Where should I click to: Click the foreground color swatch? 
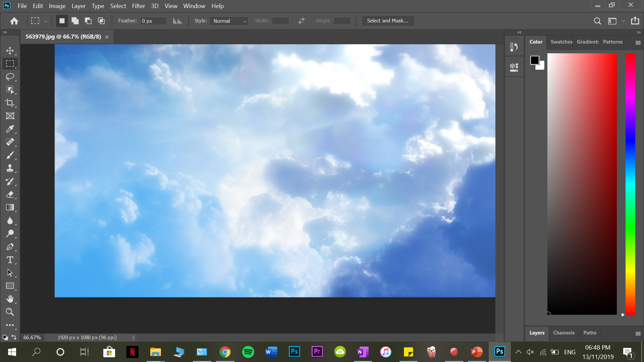535,60
